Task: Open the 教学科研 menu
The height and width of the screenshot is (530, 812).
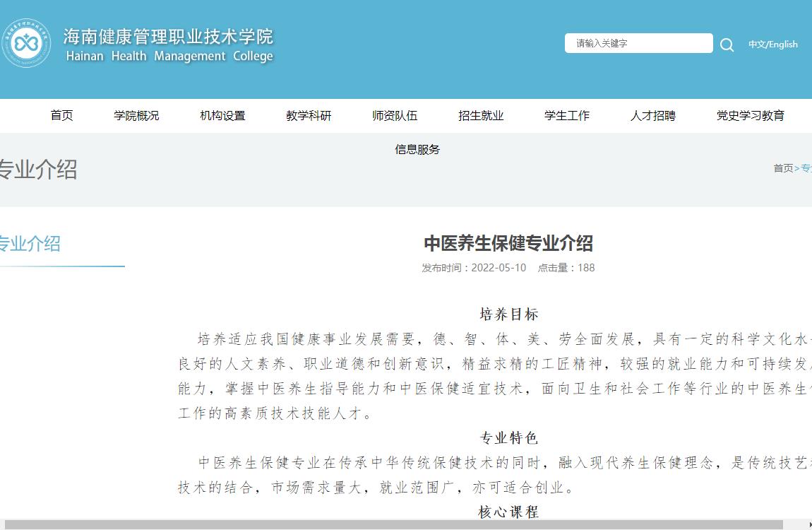Action: (x=309, y=115)
